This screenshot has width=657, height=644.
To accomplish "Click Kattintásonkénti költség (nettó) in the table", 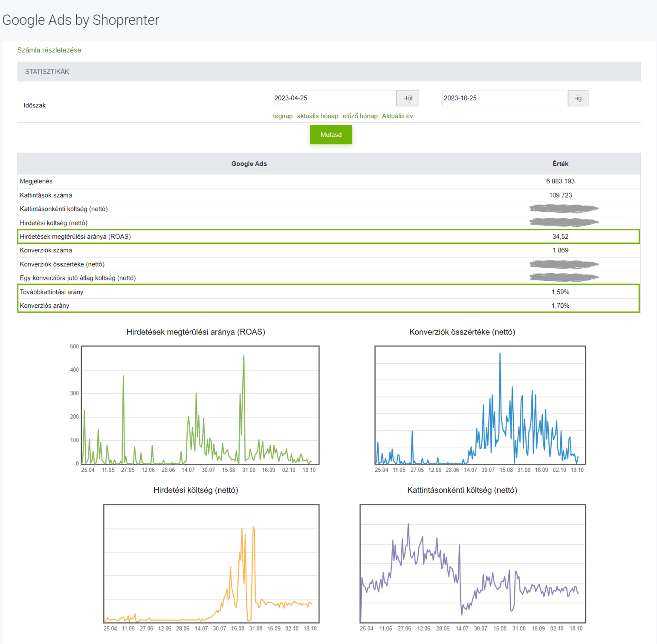I will click(x=64, y=209).
